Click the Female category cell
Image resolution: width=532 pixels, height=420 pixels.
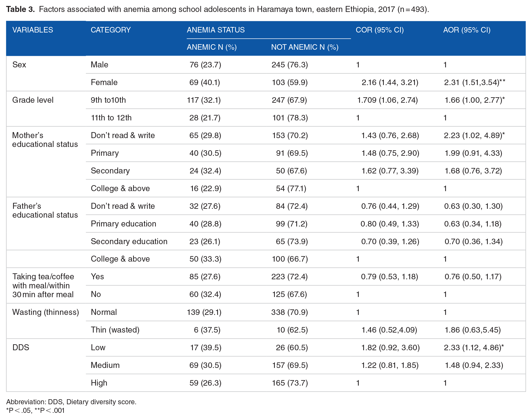click(104, 82)
